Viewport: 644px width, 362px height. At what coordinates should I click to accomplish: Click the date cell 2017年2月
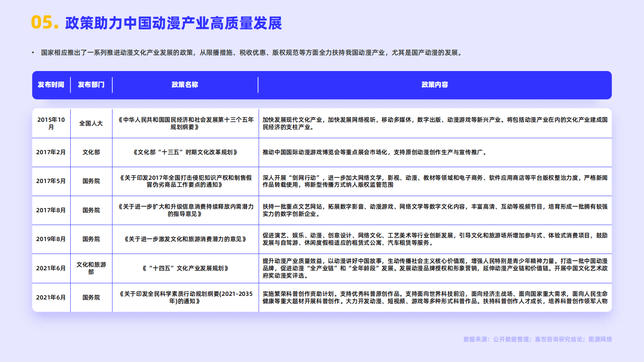click(51, 152)
